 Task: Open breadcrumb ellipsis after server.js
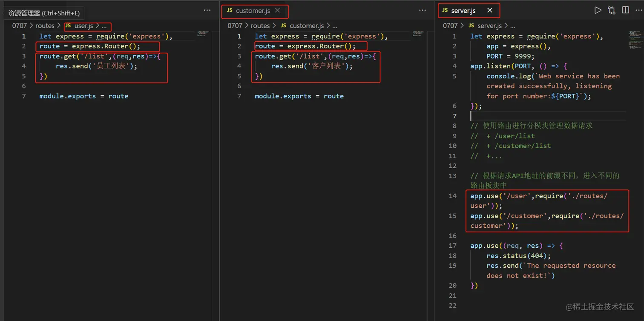(x=512, y=26)
